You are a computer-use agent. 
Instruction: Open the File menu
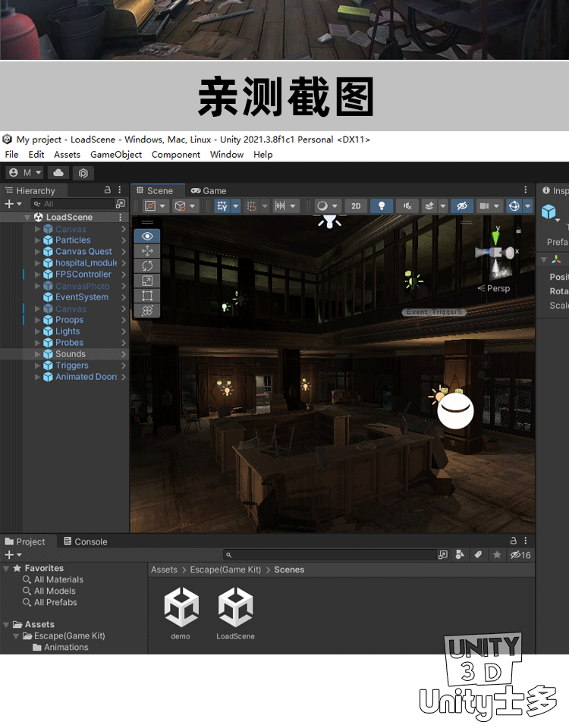pyautogui.click(x=11, y=154)
